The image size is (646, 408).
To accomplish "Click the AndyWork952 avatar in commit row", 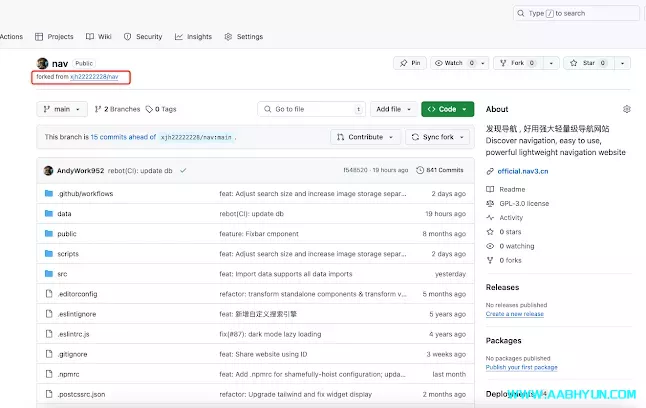I will pyautogui.click(x=48, y=171).
